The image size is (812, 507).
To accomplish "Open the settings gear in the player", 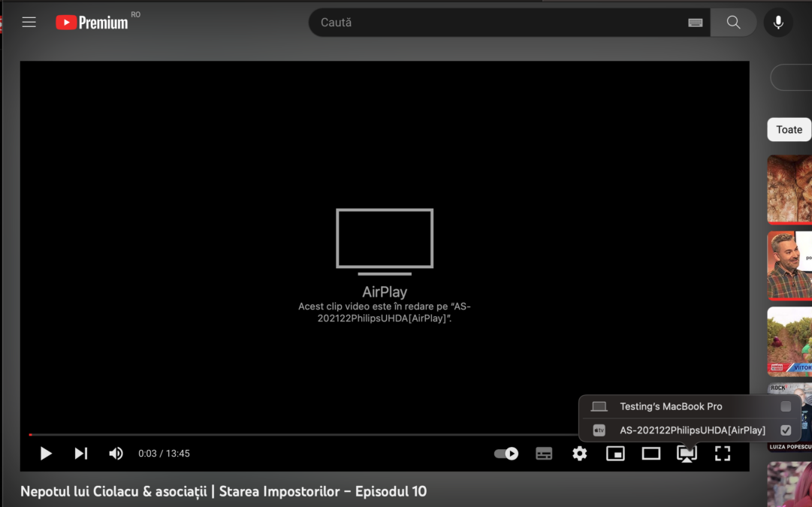I will tap(579, 453).
